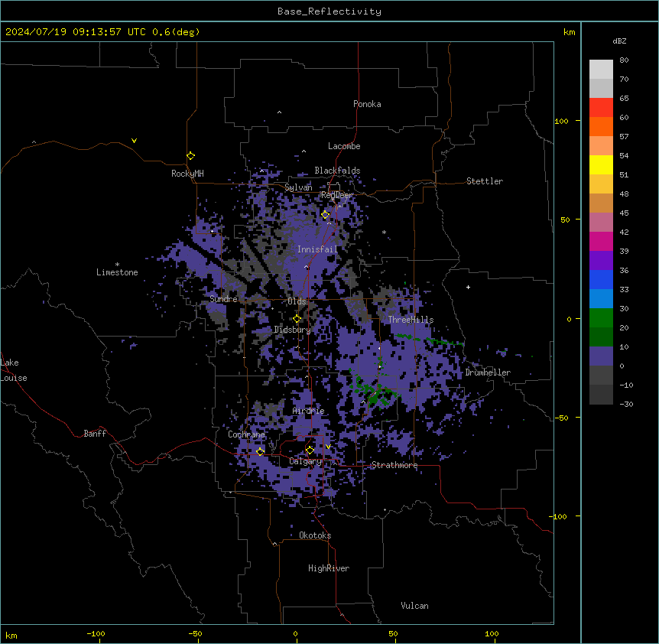Click the yellow V marker northwest of RockyMH
This screenshot has height=644, width=659.
coord(134,141)
